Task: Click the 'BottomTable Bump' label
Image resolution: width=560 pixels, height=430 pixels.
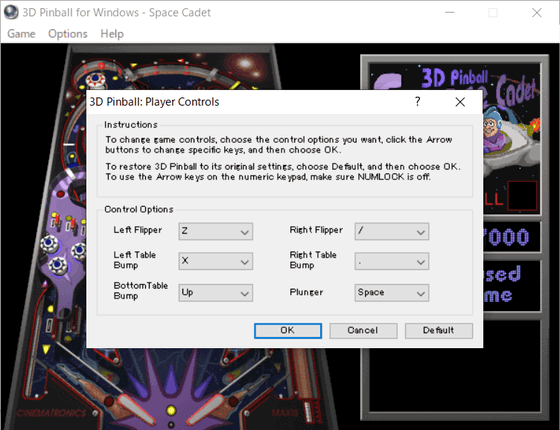Action: tap(141, 291)
